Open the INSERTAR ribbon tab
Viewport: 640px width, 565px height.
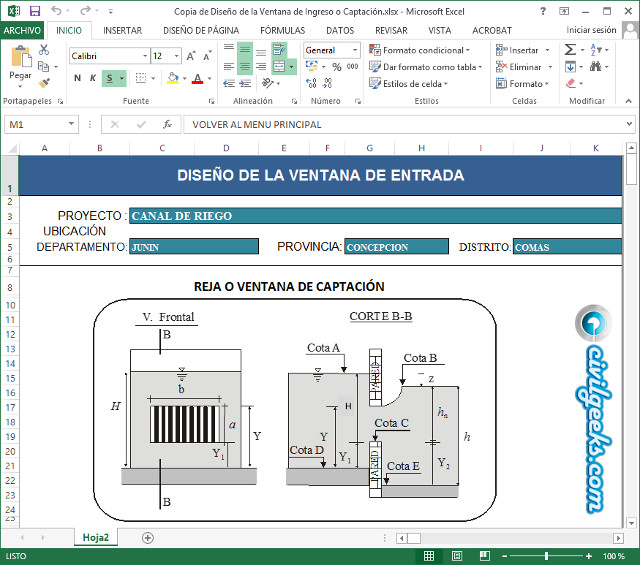point(122,30)
